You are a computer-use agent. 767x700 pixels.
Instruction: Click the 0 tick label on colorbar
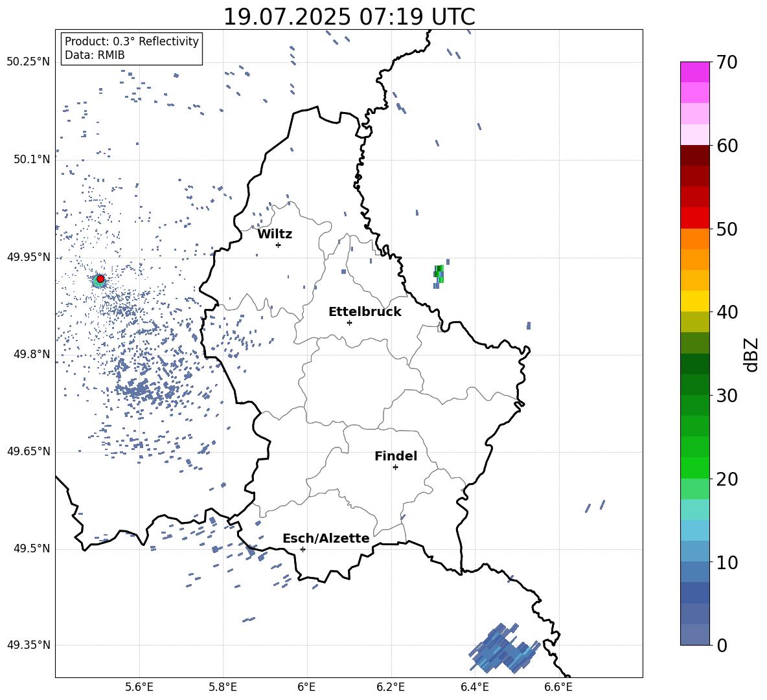[722, 645]
